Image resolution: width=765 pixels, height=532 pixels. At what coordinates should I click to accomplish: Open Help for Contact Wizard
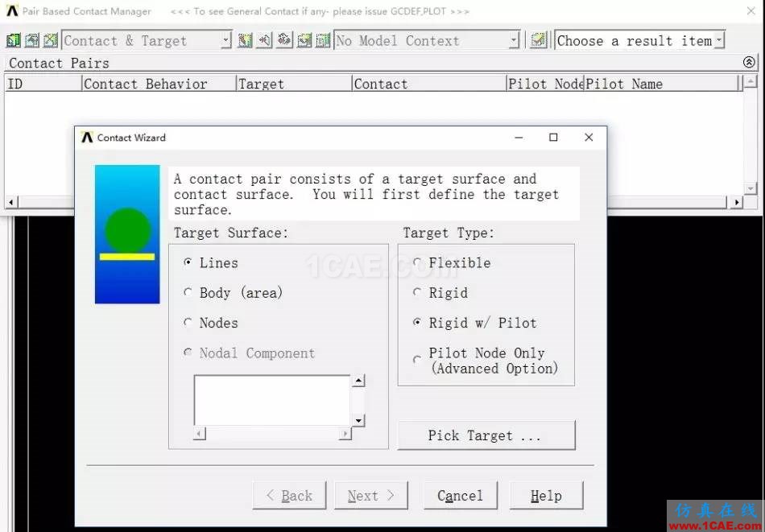click(547, 496)
